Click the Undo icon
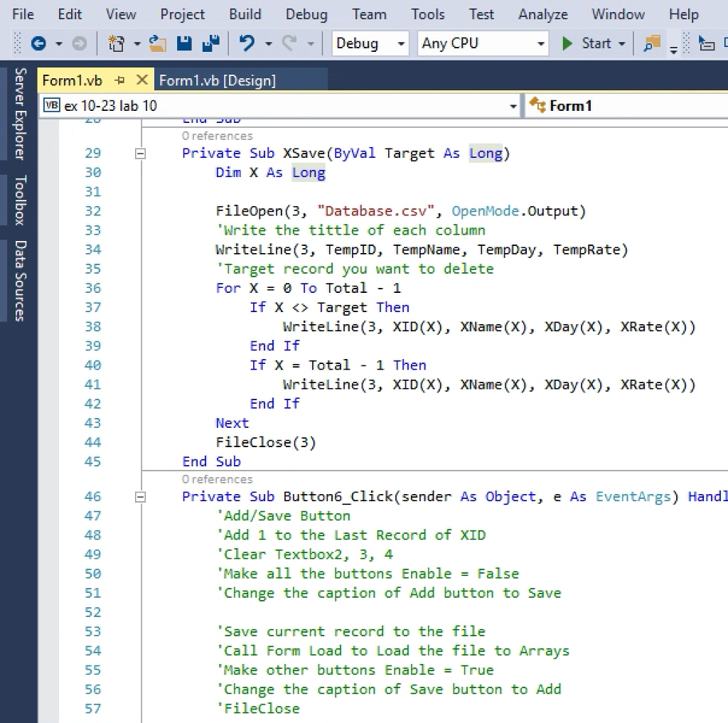The height and width of the screenshot is (723, 728). tap(249, 43)
